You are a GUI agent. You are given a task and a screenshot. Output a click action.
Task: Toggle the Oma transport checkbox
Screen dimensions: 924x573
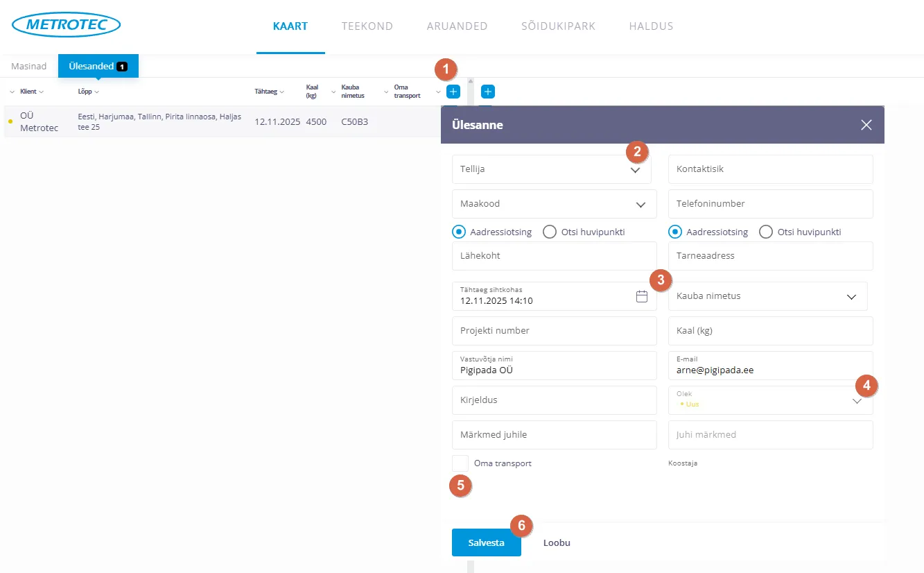coord(460,463)
